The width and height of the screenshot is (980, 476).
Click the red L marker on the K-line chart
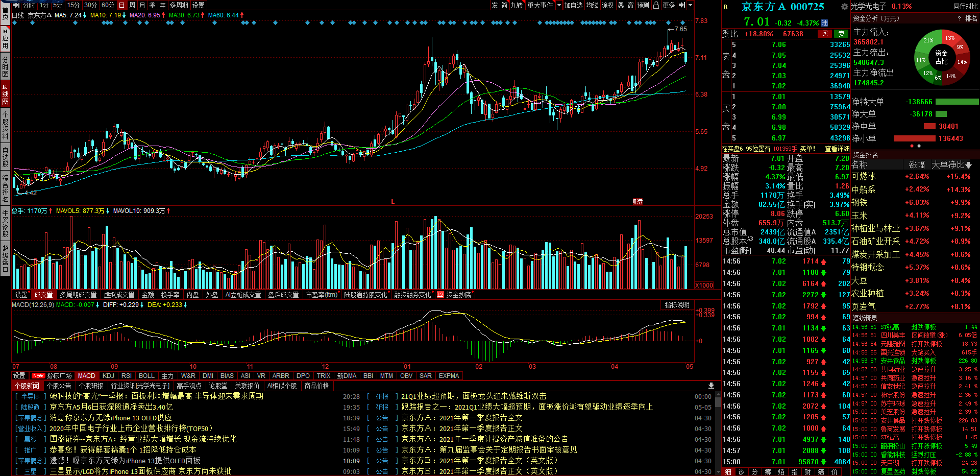[x=393, y=202]
